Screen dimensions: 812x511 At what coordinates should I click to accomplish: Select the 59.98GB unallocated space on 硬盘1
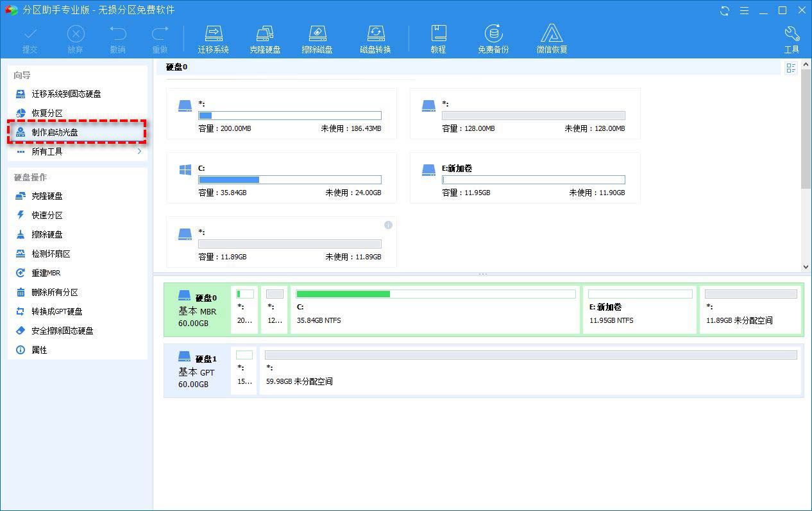526,370
